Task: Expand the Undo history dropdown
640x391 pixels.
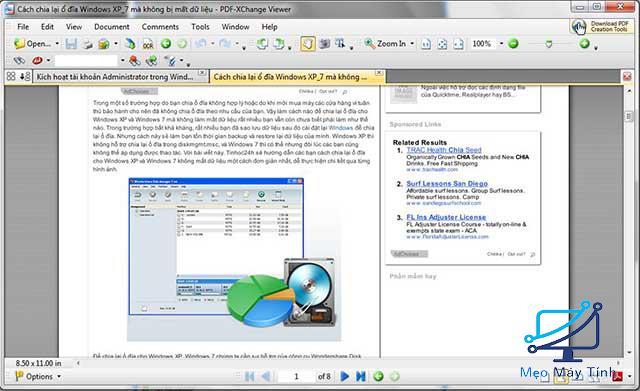Action: (x=213, y=44)
